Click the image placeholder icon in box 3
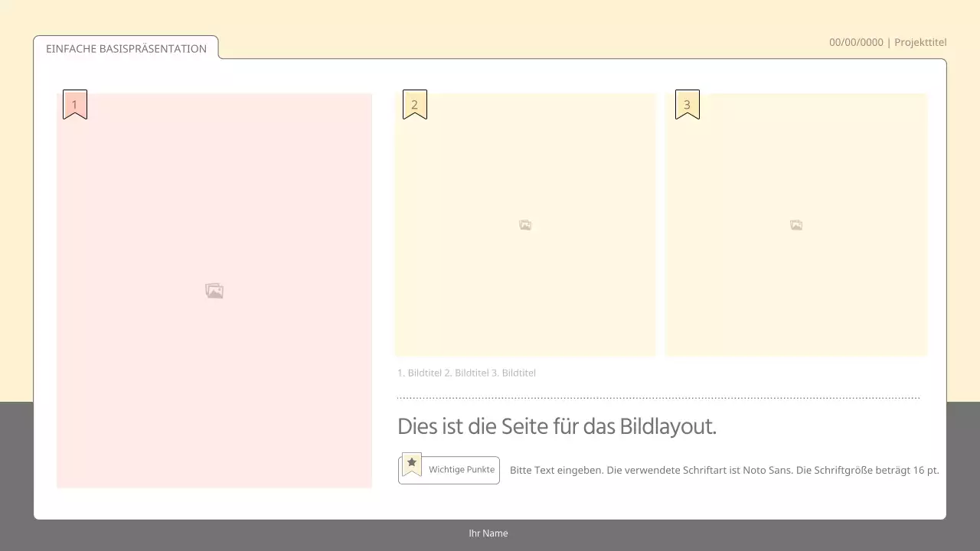The height and width of the screenshot is (551, 980). click(x=796, y=225)
